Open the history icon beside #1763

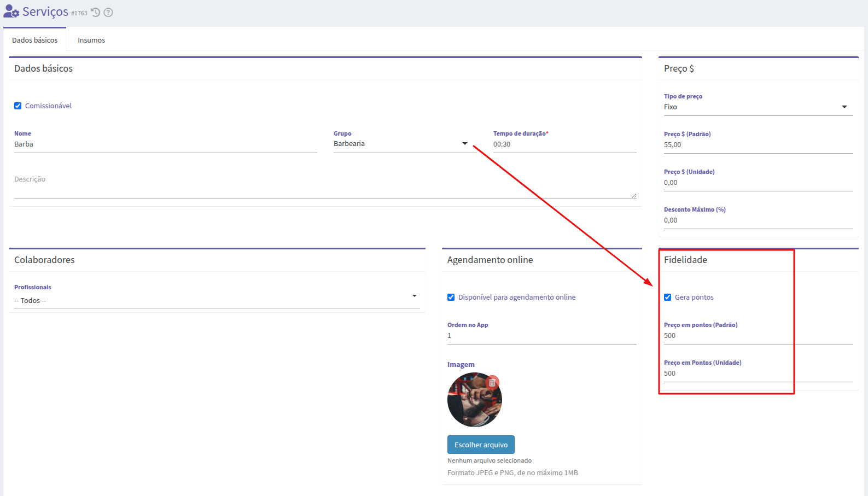click(96, 12)
